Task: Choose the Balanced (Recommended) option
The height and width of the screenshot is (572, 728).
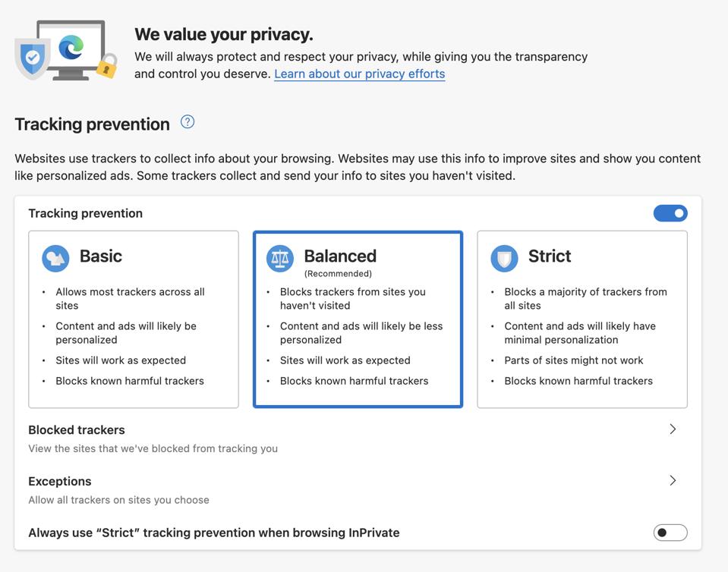Action: click(x=358, y=319)
